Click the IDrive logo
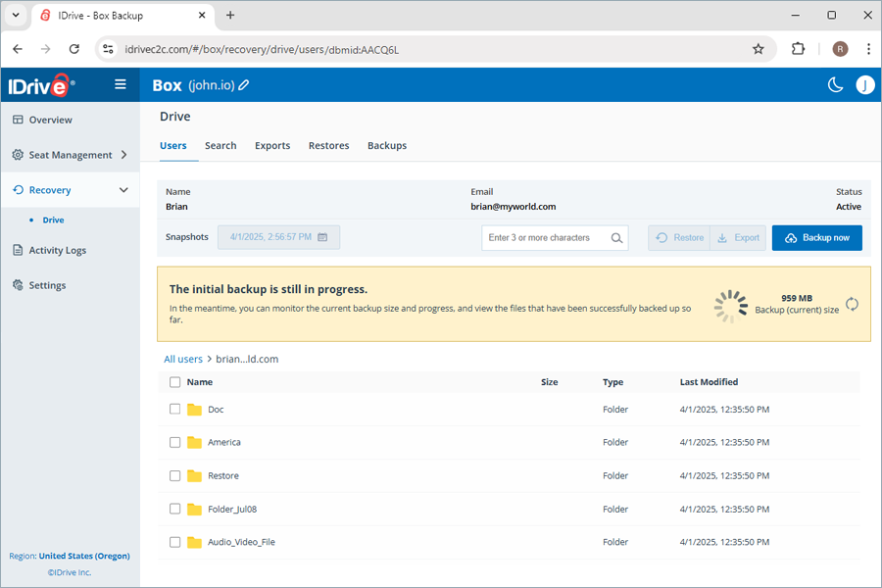This screenshot has height=588, width=882. pos(41,85)
